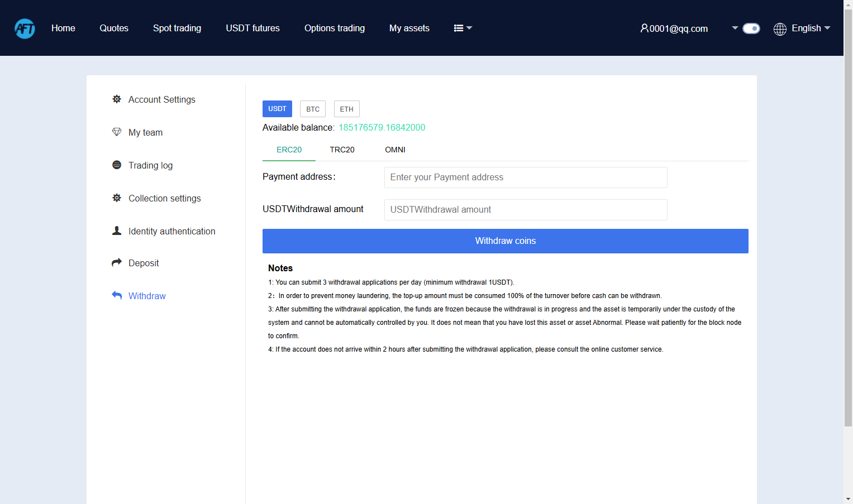Image resolution: width=853 pixels, height=504 pixels.
Task: Open My team in sidebar
Action: tap(145, 132)
